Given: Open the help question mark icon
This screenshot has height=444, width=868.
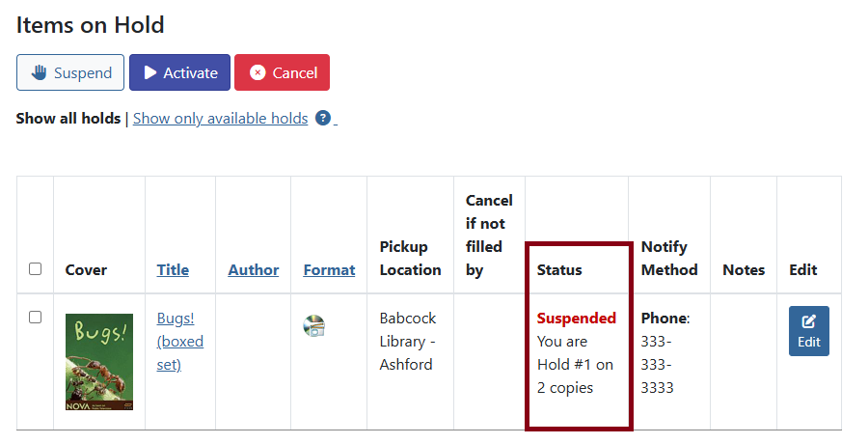Looking at the screenshot, I should click(323, 119).
